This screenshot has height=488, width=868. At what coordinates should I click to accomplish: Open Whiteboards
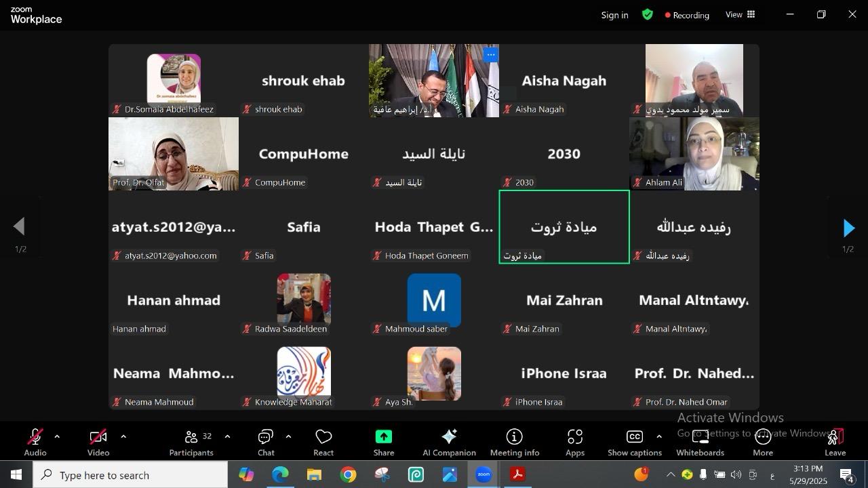pyautogui.click(x=700, y=442)
